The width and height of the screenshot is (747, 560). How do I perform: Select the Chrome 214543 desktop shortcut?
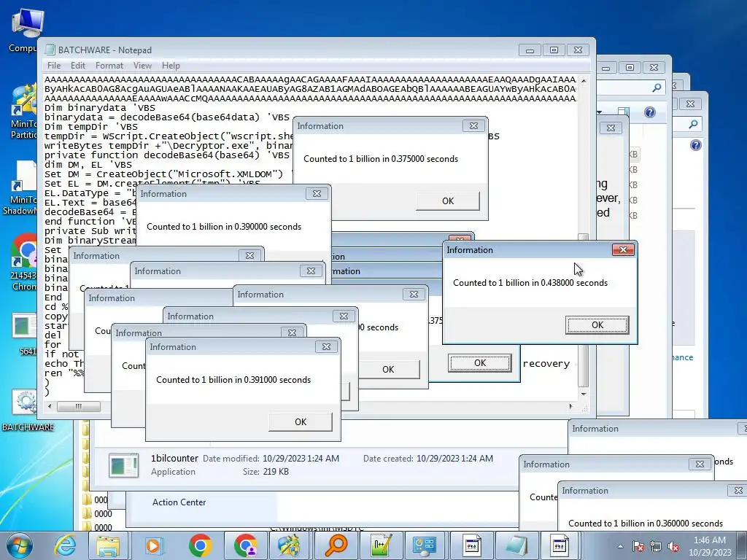pos(23,262)
